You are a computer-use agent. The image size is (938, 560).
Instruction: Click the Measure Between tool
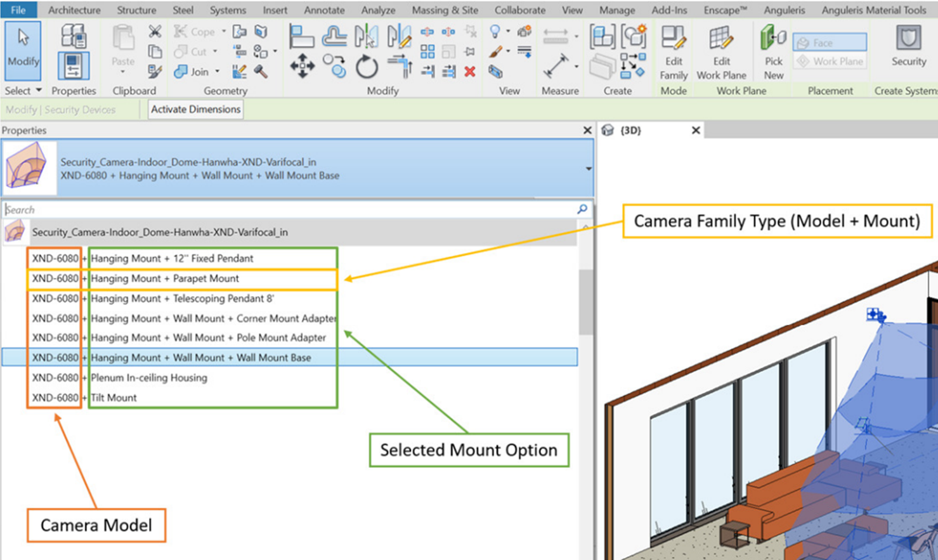tap(556, 37)
